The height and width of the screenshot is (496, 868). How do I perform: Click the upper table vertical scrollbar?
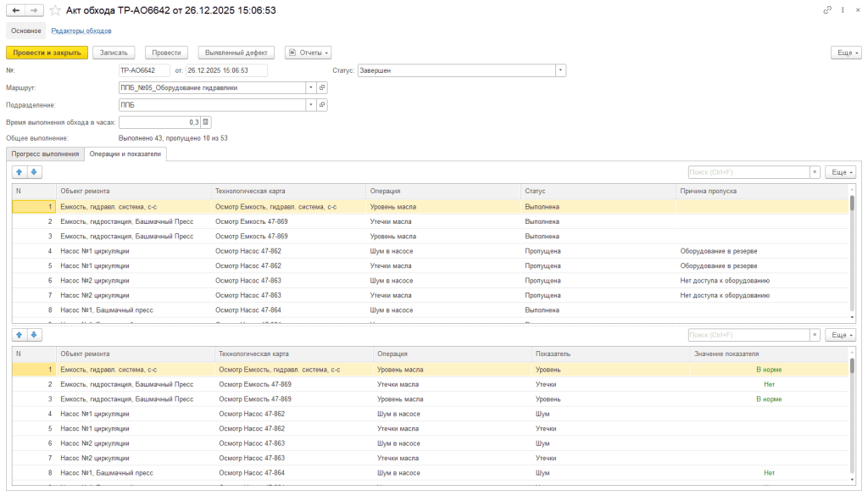pyautogui.click(x=852, y=203)
